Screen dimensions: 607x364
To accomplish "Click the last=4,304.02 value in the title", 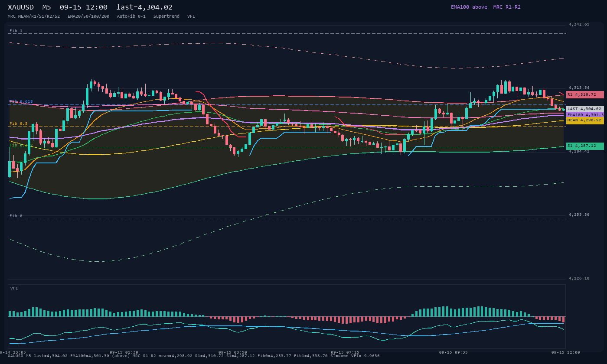I will point(144,7).
